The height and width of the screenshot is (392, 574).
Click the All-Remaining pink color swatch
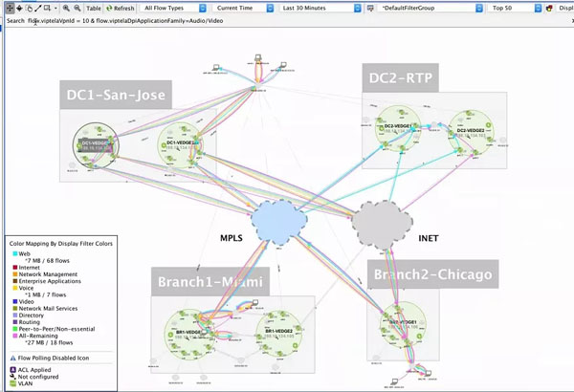click(x=15, y=336)
